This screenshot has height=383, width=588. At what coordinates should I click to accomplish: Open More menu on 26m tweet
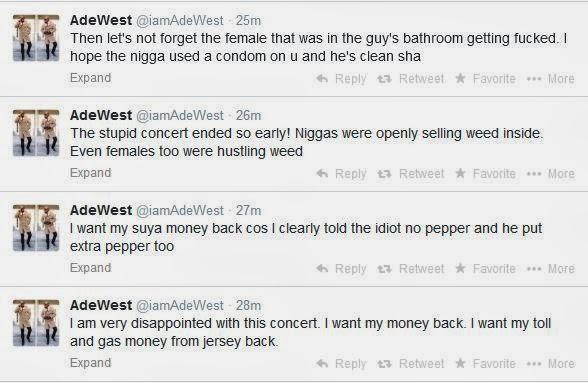point(550,174)
